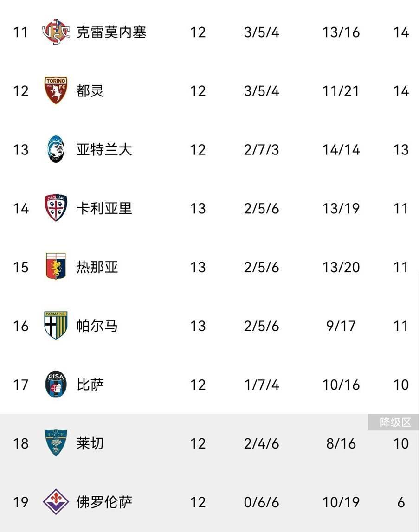Select Atalanta's 2/7/3 win-draw-loss record
The image size is (419, 532).
(x=261, y=149)
